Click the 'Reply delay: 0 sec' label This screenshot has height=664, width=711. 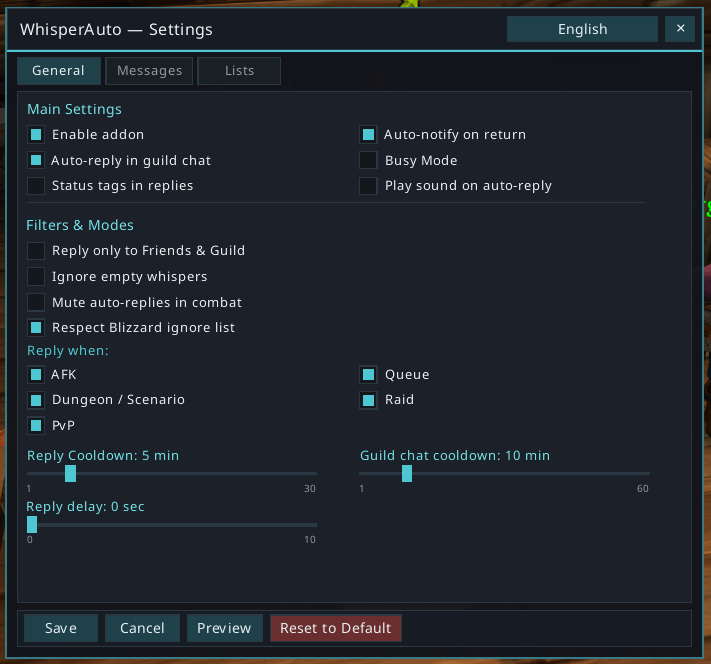point(85,507)
